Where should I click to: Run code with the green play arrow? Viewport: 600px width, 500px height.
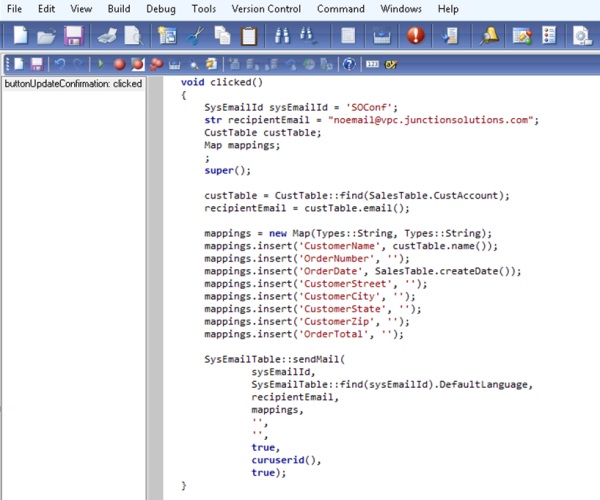coord(101,64)
